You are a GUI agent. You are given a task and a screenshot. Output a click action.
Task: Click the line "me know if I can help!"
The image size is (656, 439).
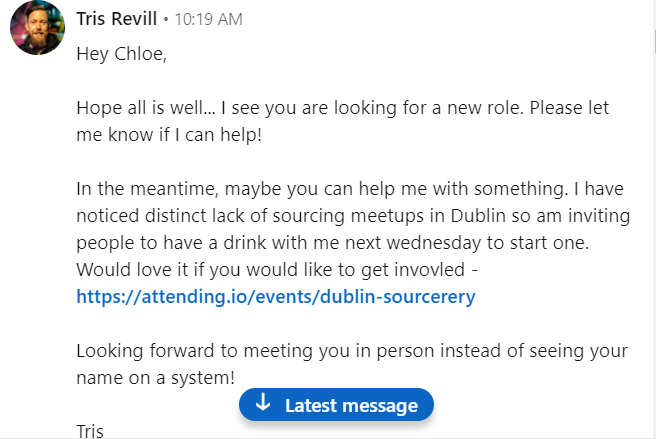coord(169,135)
